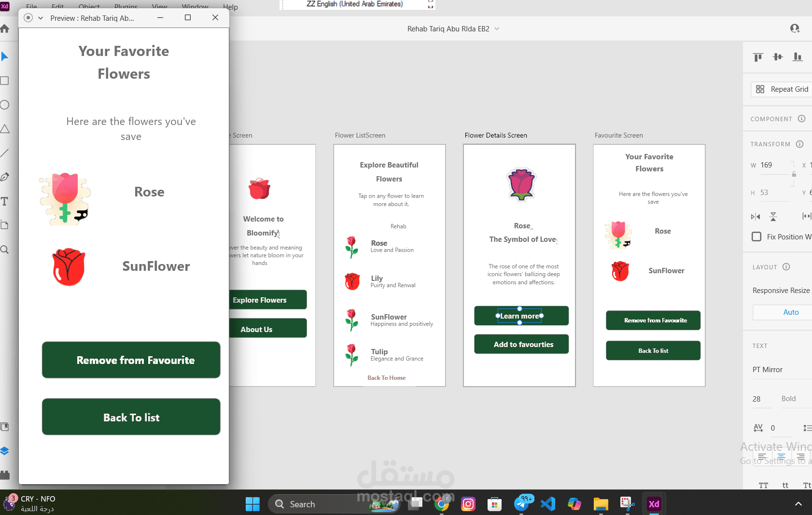Show hidden system tray icons chevron
Viewport: 812px width, 515px height.
tap(798, 504)
